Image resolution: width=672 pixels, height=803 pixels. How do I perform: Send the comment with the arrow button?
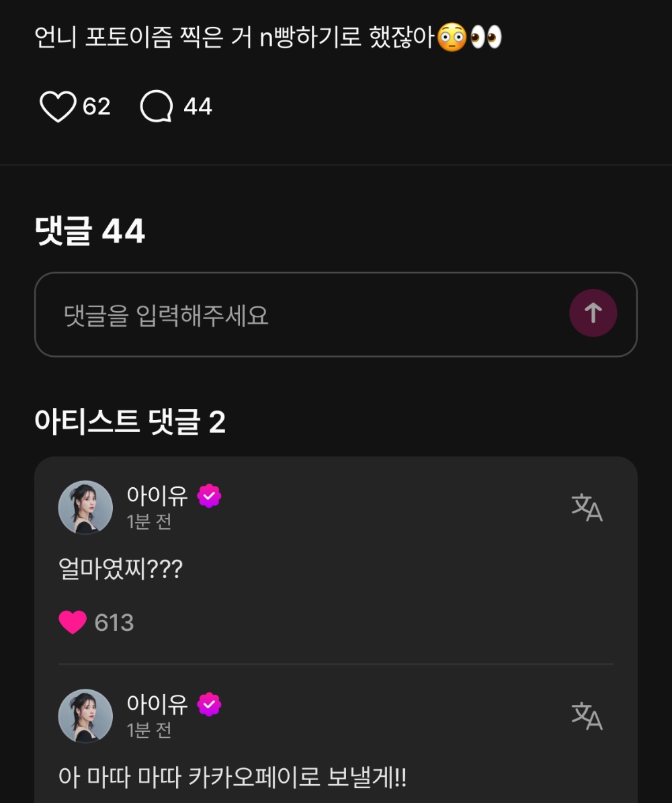pyautogui.click(x=593, y=313)
